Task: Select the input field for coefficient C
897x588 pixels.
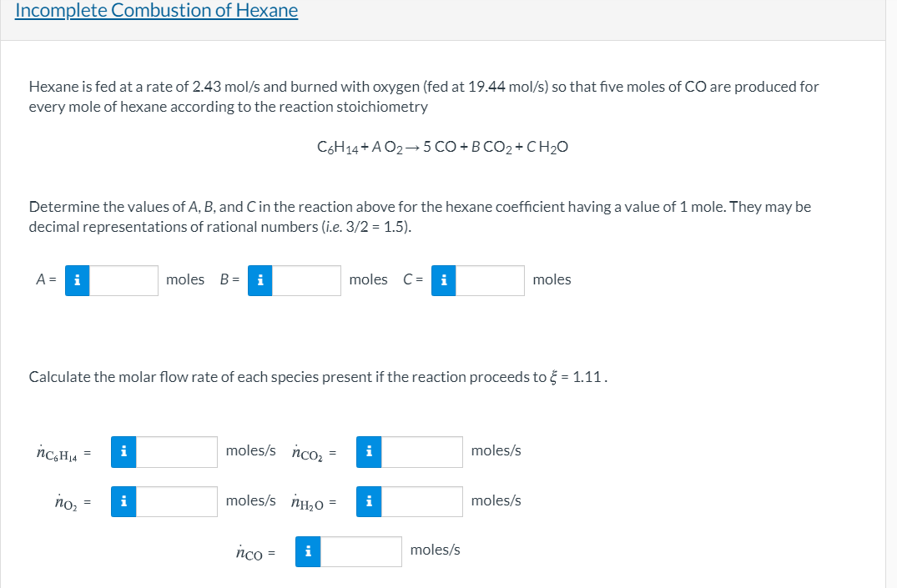Action: click(x=491, y=280)
